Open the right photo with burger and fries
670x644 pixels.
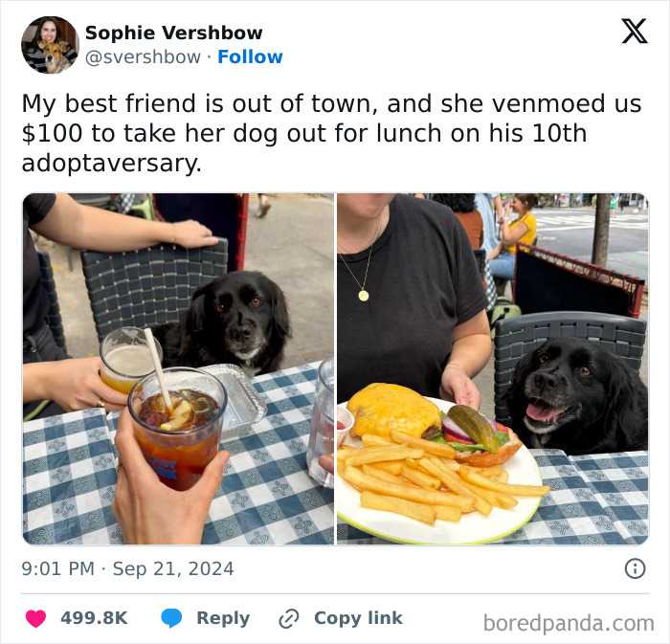(493, 369)
